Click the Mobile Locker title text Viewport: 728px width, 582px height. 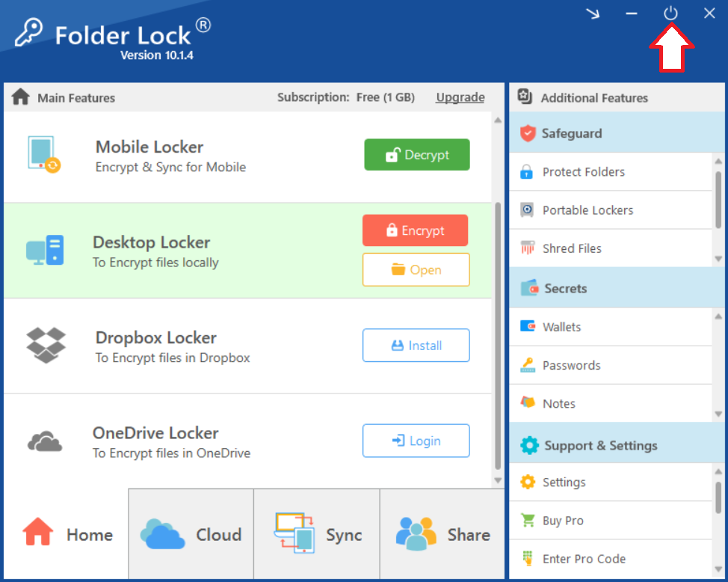pos(149,147)
